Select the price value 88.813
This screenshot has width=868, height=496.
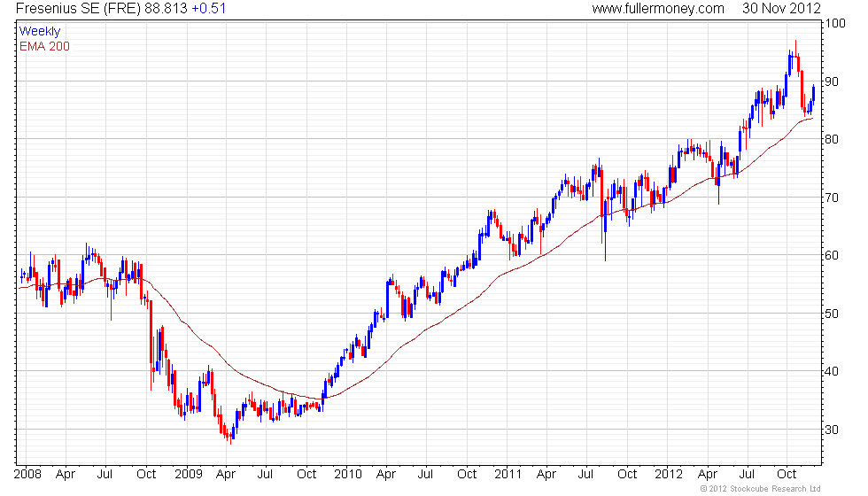tap(167, 8)
